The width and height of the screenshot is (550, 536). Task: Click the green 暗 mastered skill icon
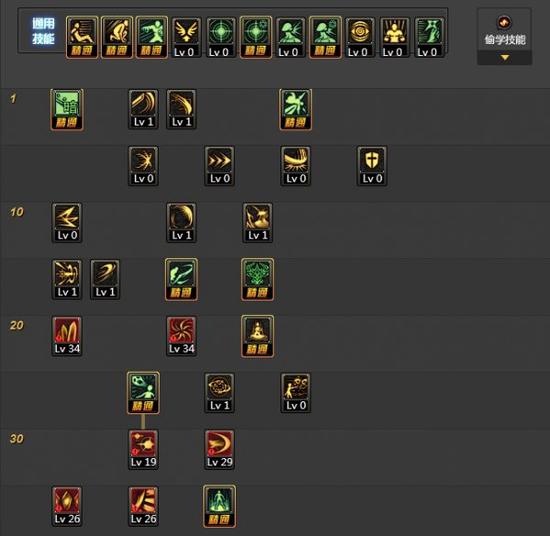click(x=67, y=109)
